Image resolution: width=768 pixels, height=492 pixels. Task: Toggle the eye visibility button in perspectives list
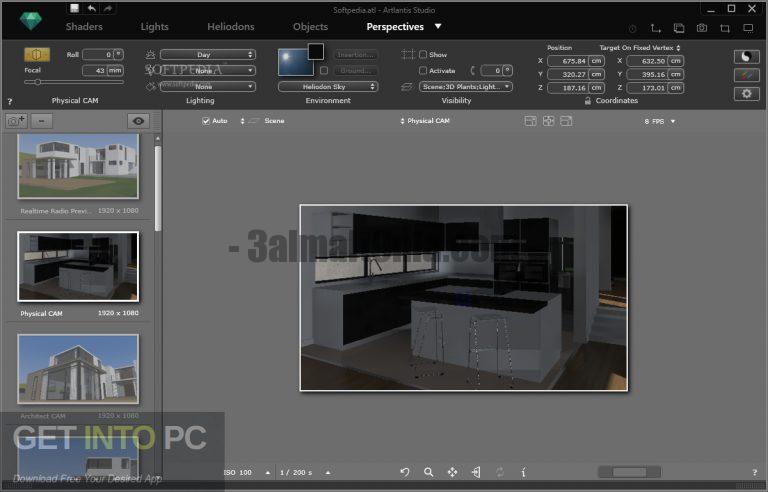138,121
